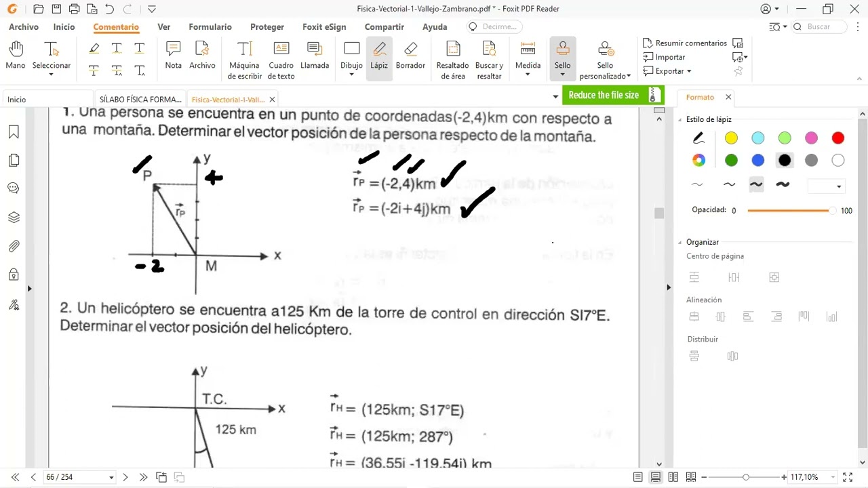Pick the blue pencil color
The height and width of the screenshot is (488, 868).
tap(758, 161)
